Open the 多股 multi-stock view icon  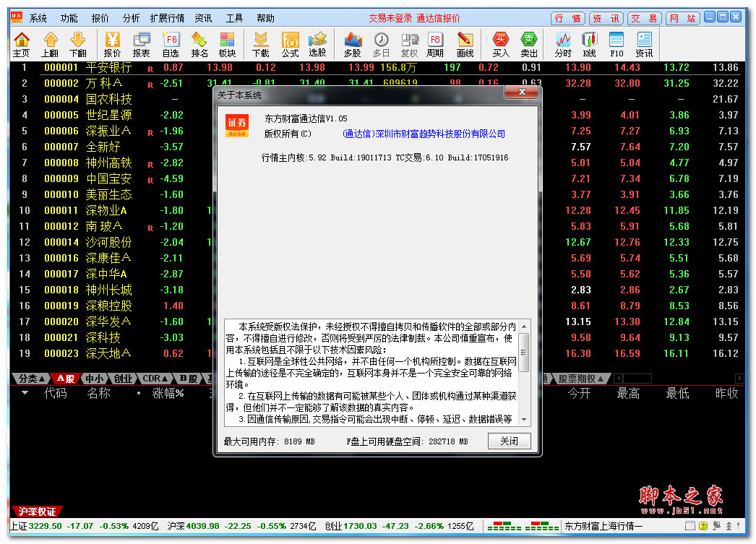click(353, 44)
